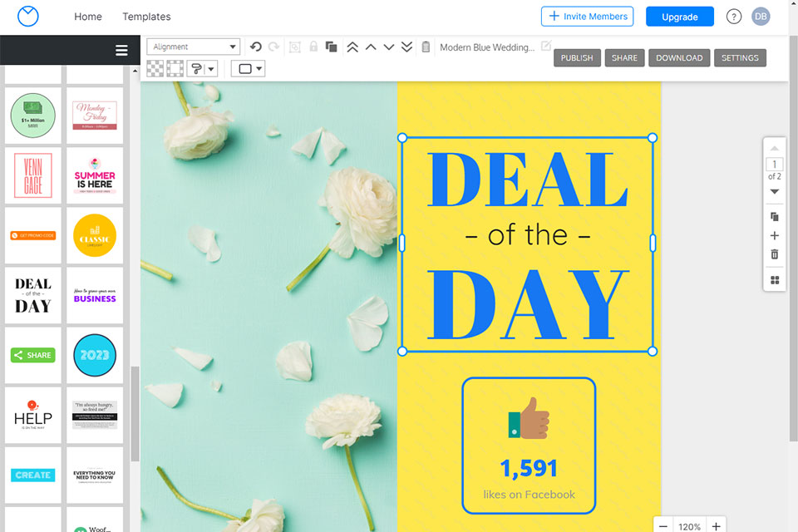Image resolution: width=798 pixels, height=532 pixels.
Task: Click the PUBLISH button
Action: pyautogui.click(x=577, y=58)
